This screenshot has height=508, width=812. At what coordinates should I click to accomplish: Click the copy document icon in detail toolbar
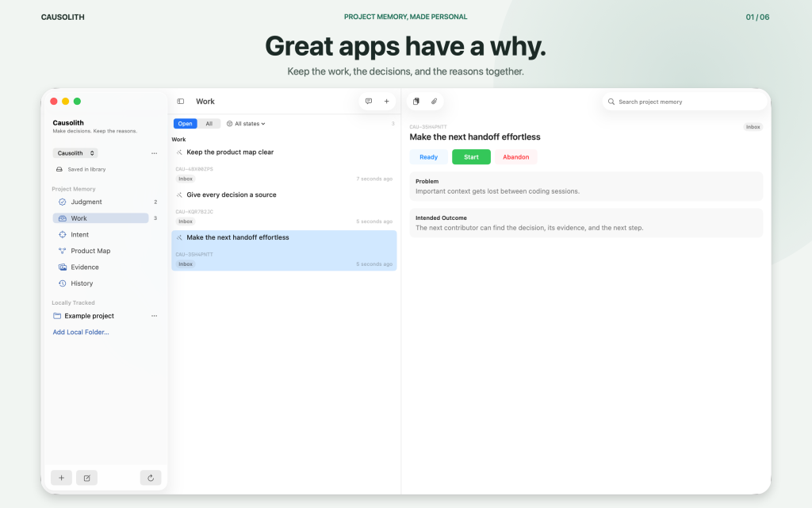pos(416,101)
